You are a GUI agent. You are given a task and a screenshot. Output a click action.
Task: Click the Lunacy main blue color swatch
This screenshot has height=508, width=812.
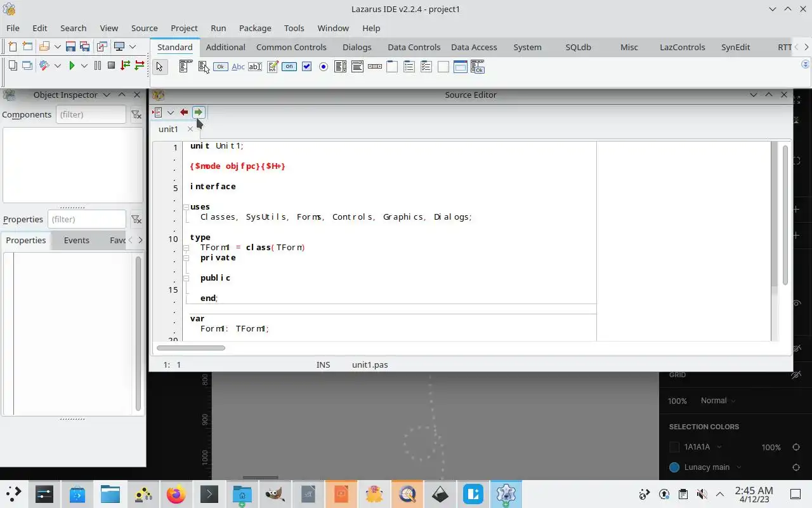point(674,467)
